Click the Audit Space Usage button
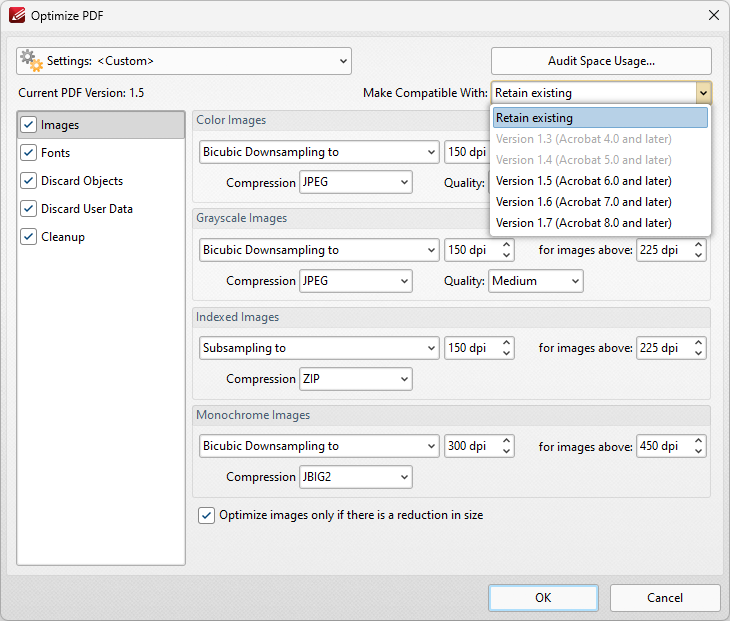 pos(601,61)
